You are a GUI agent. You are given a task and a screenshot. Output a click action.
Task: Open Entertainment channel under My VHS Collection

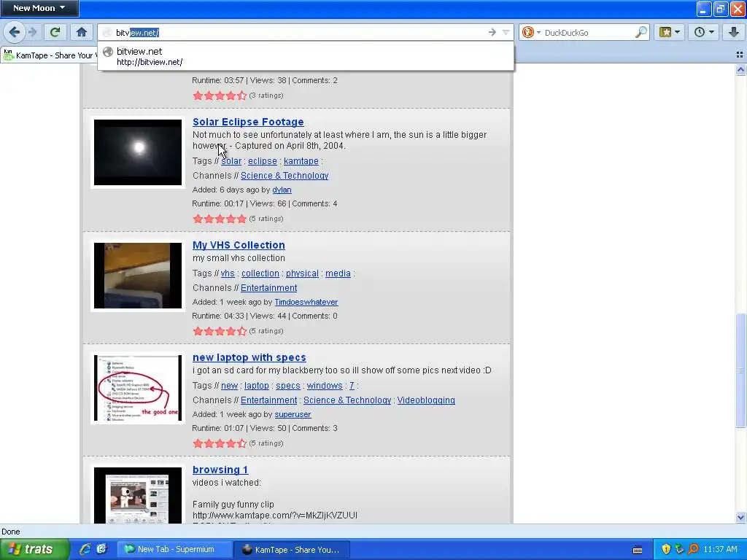(x=268, y=287)
